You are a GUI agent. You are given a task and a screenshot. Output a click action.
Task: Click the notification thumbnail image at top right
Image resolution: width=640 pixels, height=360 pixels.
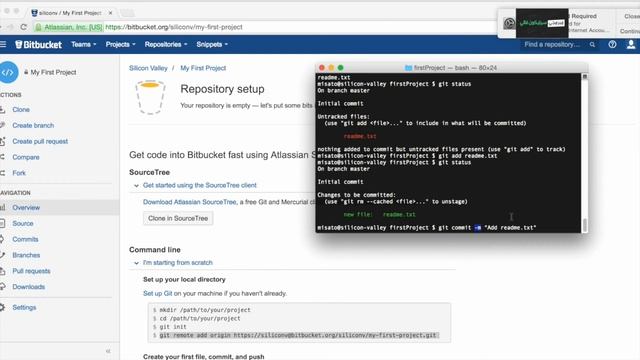pos(542,23)
